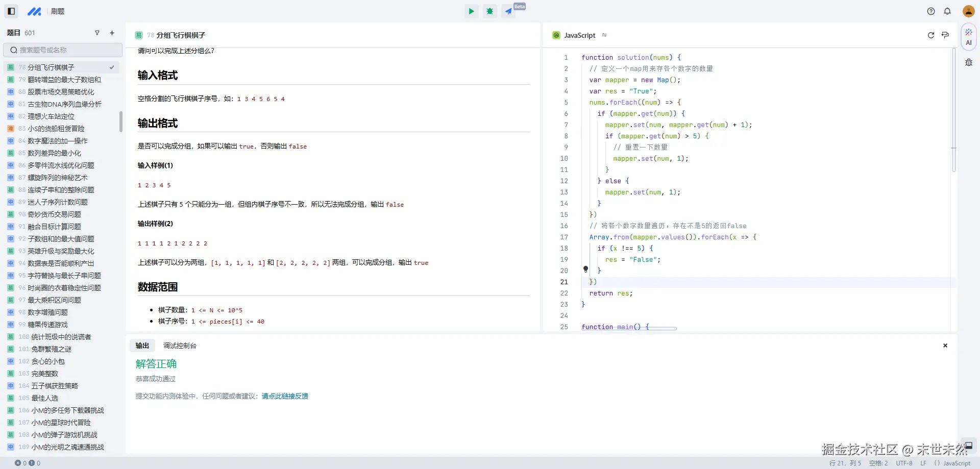Close the output panel
980x469 pixels.
[x=945, y=345]
